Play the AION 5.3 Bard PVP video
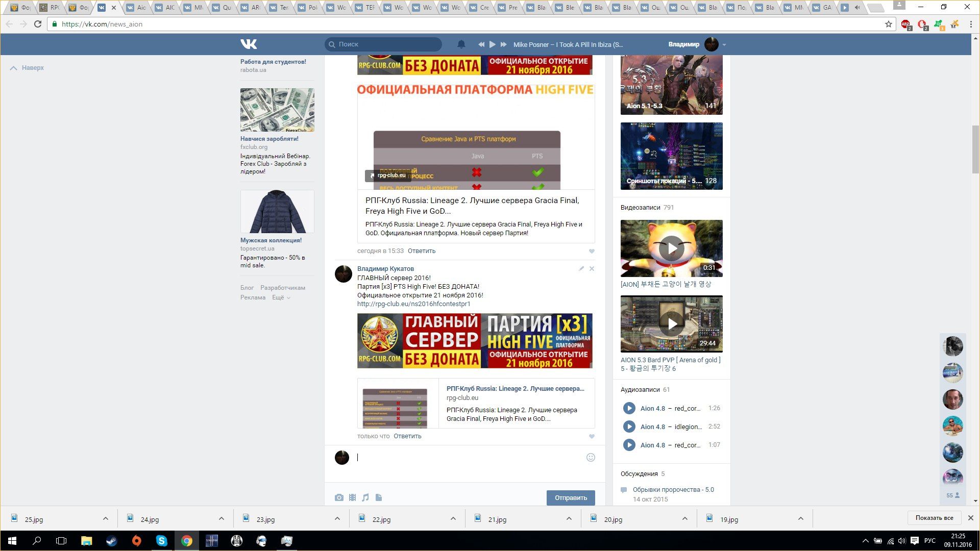980x551 pixels. click(672, 324)
